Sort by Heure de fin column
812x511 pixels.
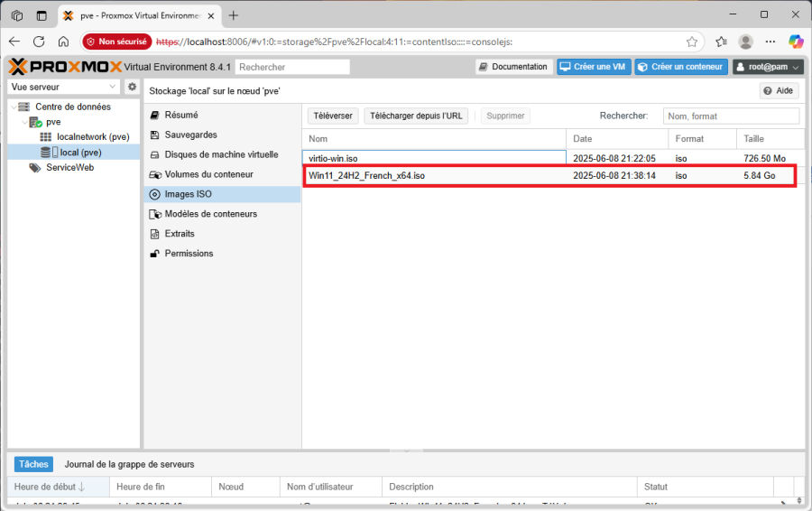161,487
